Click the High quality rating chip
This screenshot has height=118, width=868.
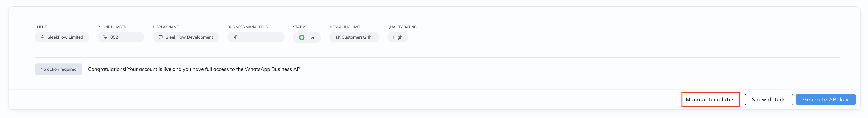[398, 37]
